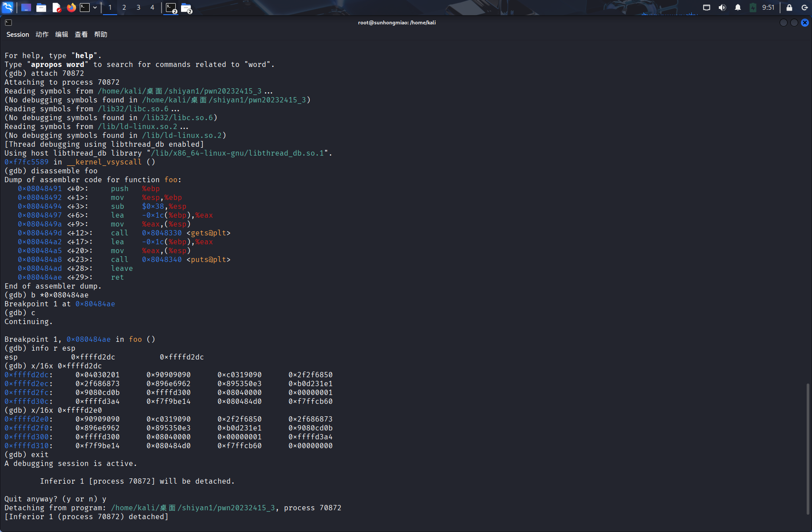The image size is (812, 532).
Task: Switch to workspace 1
Action: pos(110,8)
